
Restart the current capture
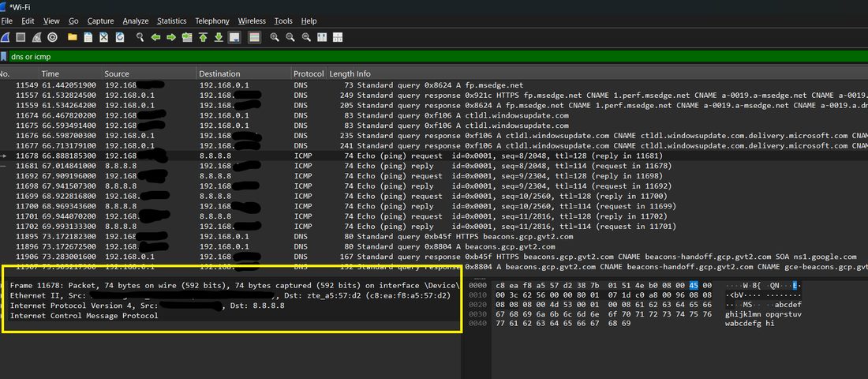pos(36,38)
